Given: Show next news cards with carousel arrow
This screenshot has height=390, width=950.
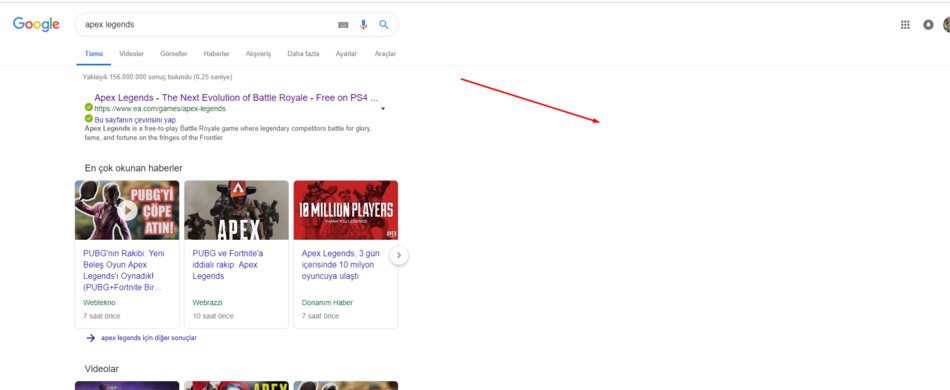Looking at the screenshot, I should (399, 255).
